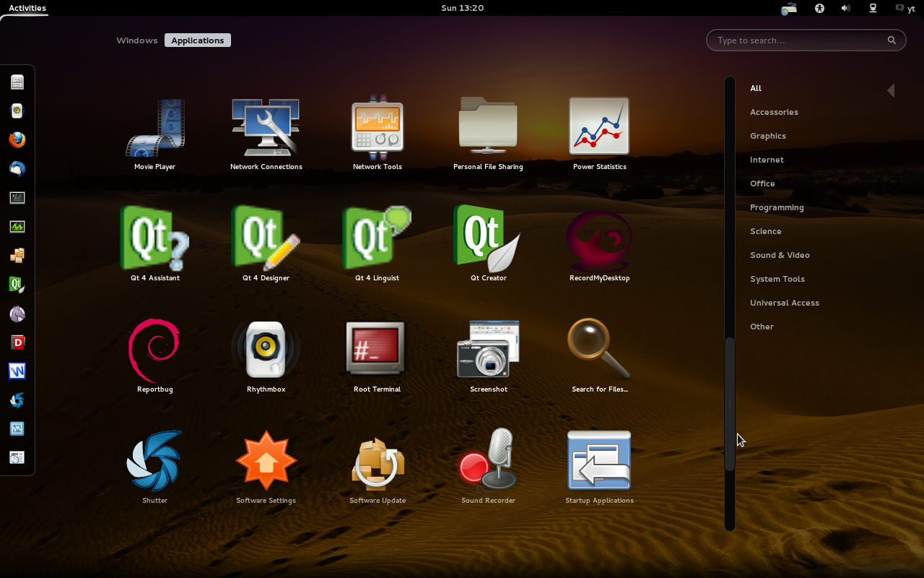Switch to the Windows view
Screen dimensions: 924x578
[x=137, y=40]
